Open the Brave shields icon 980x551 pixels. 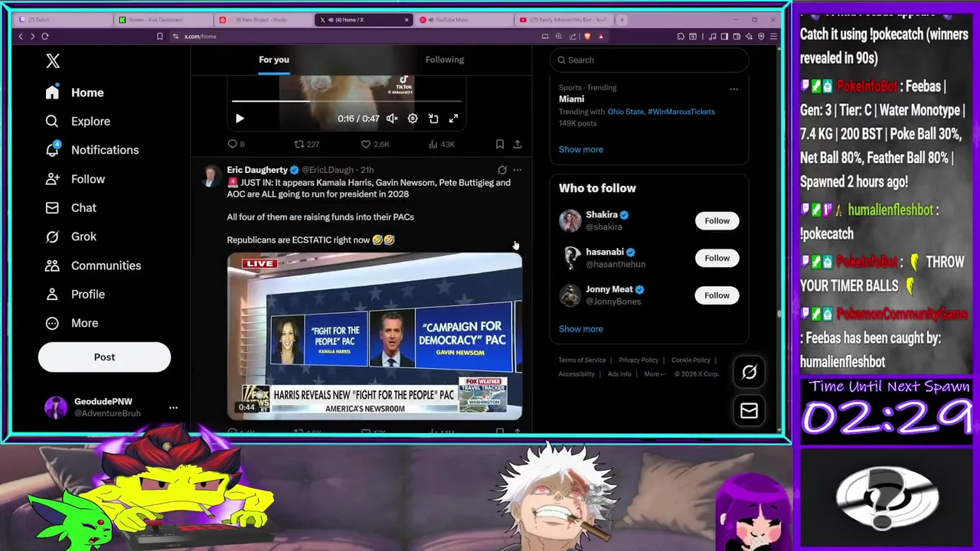pos(587,36)
